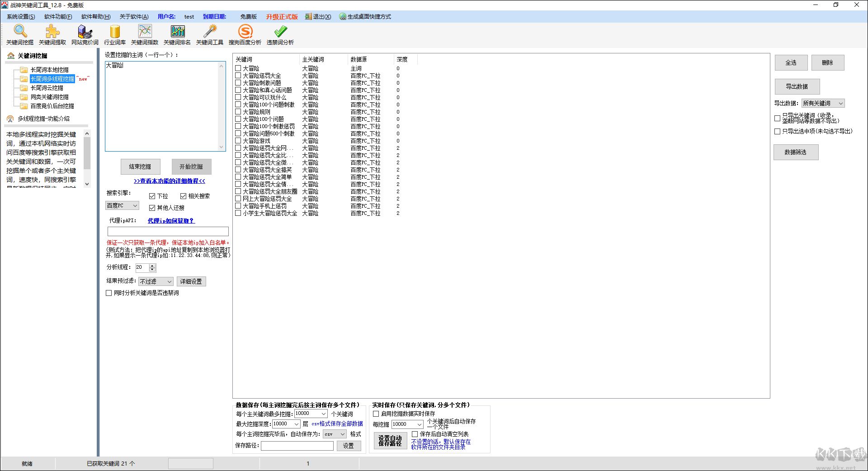
Task: Enable 同时分析关键词是否违禁词 checkbox
Action: [109, 293]
